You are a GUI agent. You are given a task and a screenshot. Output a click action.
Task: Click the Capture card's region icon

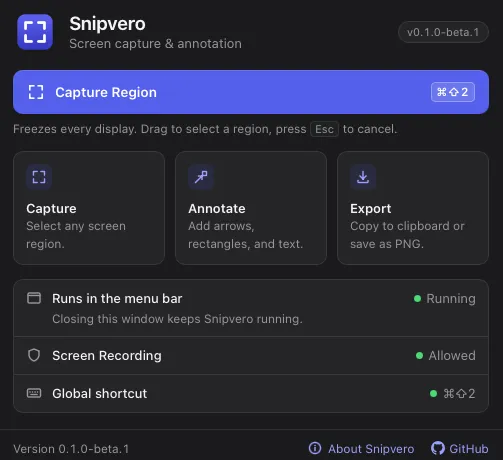39,177
